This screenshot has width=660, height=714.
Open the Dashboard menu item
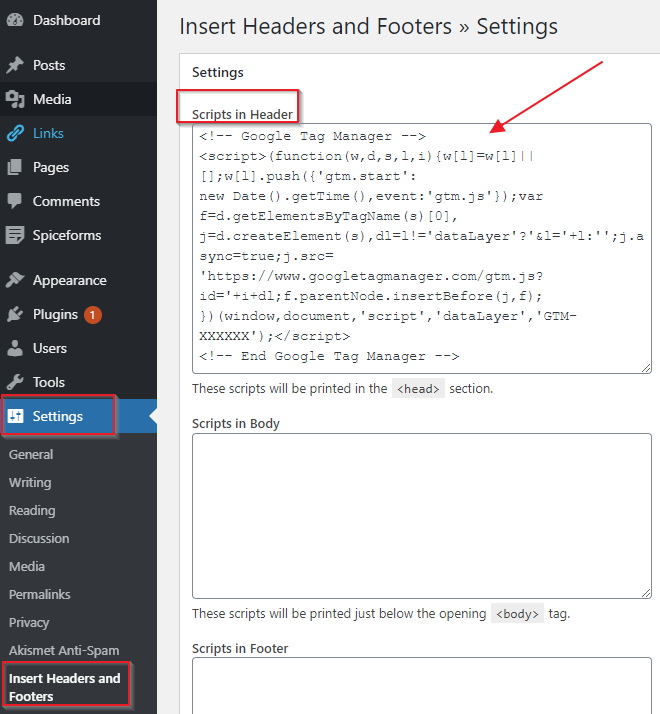click(78, 20)
